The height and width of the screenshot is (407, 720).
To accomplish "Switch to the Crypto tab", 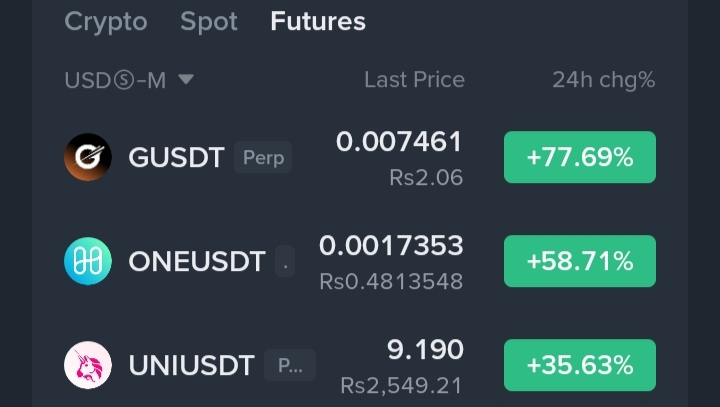I will (x=106, y=22).
